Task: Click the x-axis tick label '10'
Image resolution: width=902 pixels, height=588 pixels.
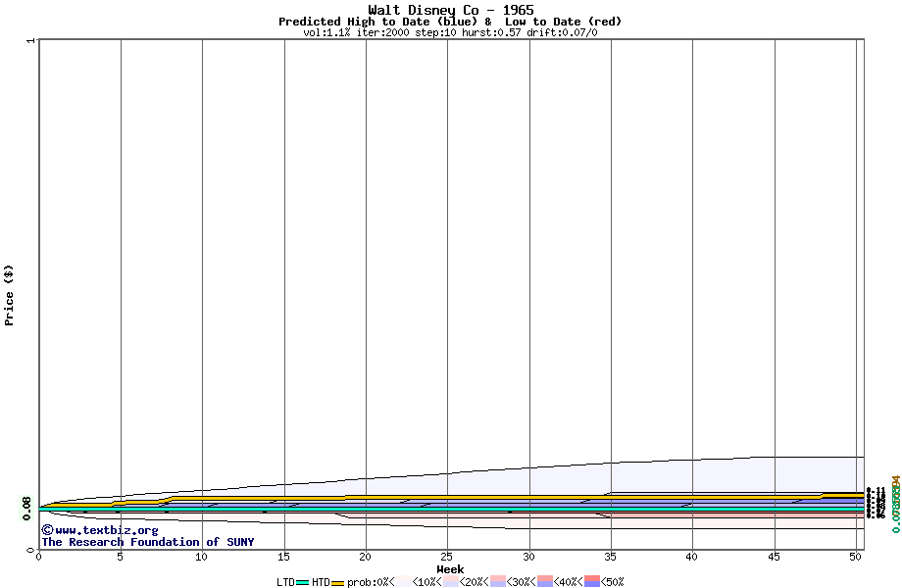Action: tap(201, 557)
